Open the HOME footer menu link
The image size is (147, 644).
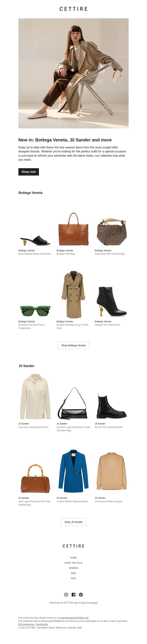click(73, 558)
